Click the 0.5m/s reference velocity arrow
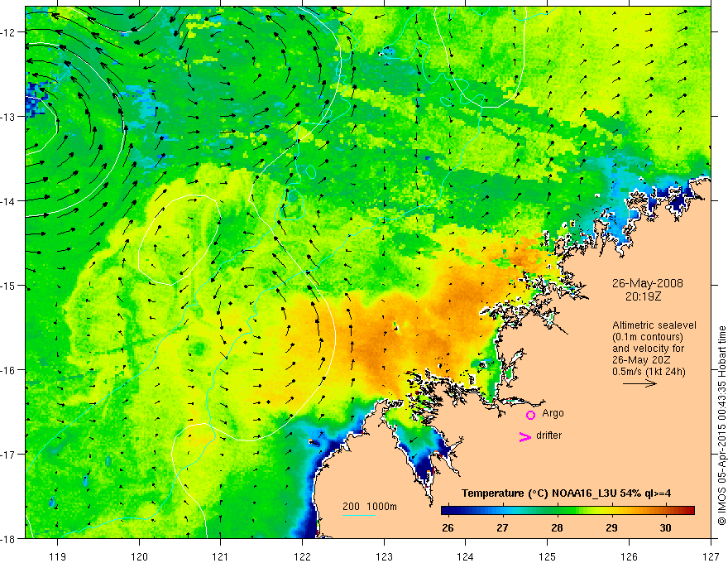 639,383
